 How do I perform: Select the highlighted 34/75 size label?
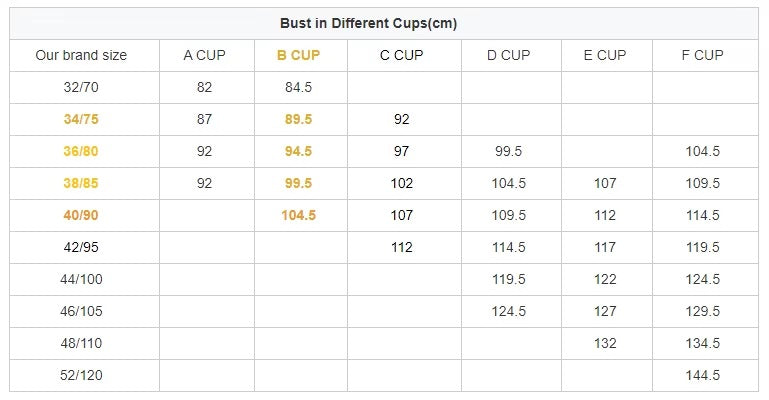pyautogui.click(x=81, y=119)
